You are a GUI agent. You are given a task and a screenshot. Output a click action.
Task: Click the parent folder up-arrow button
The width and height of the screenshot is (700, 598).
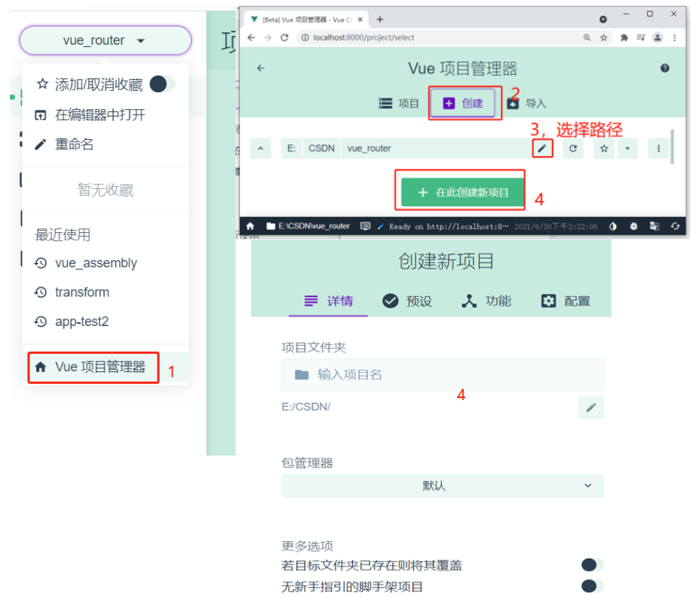coord(260,148)
